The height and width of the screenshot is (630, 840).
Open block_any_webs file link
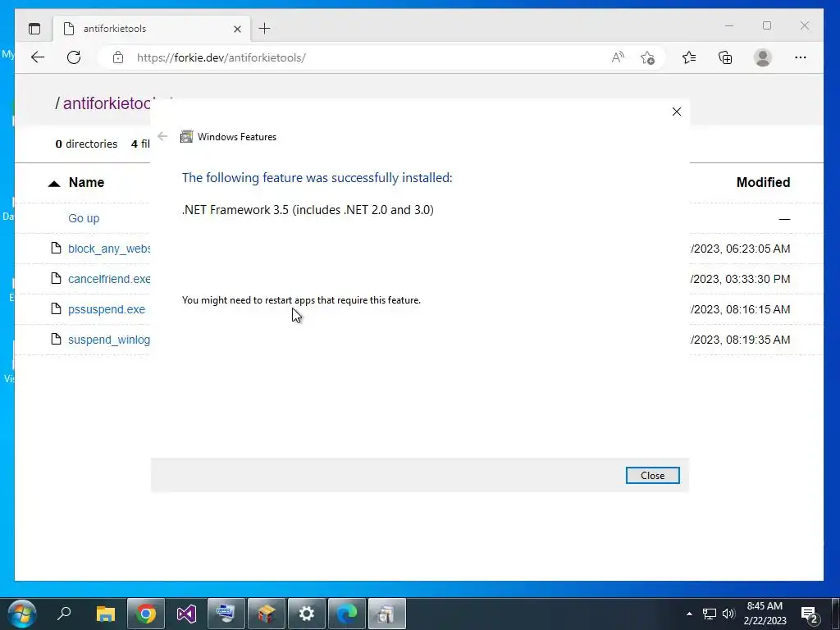pos(109,249)
